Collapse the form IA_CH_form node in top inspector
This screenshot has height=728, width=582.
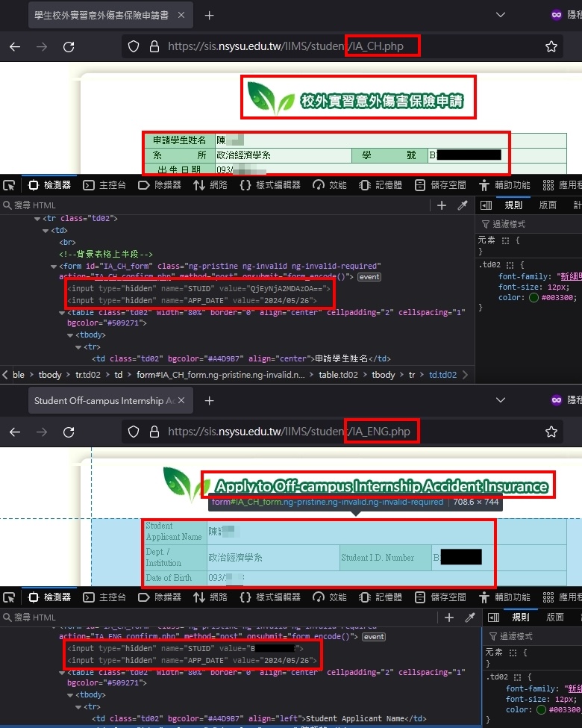pyautogui.click(x=54, y=267)
